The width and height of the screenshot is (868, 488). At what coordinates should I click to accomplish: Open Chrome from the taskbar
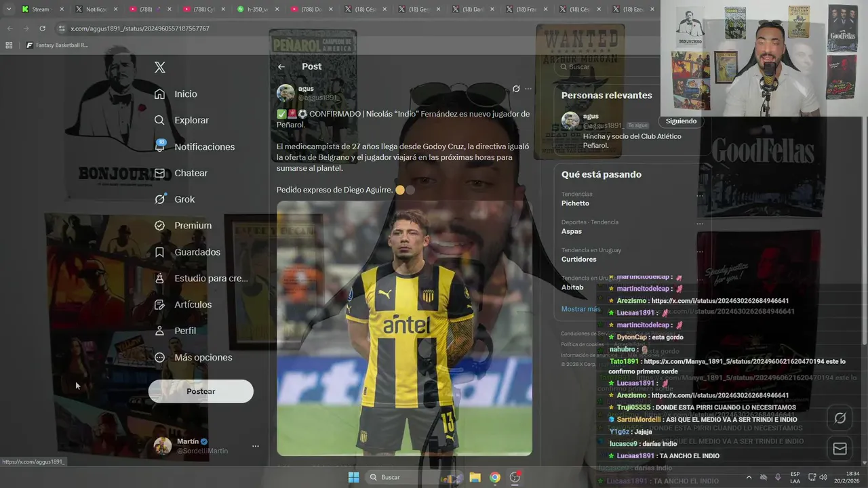point(495,477)
